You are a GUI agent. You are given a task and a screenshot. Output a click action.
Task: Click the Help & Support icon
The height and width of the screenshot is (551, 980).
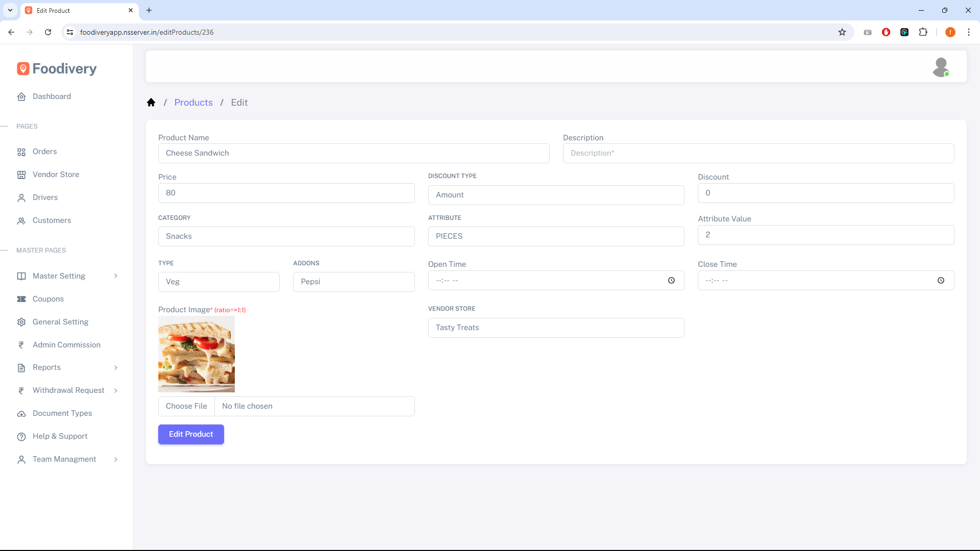click(21, 437)
